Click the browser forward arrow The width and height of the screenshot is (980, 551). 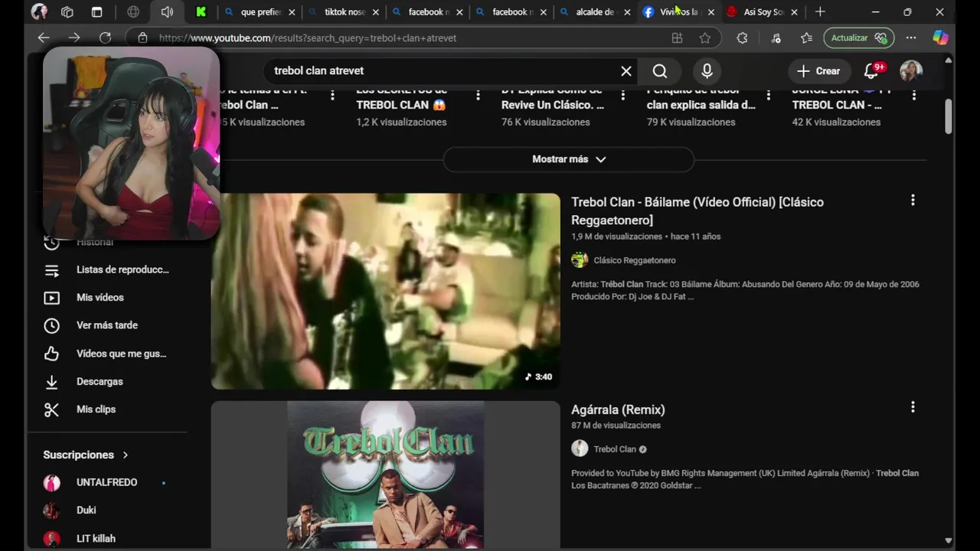74,37
